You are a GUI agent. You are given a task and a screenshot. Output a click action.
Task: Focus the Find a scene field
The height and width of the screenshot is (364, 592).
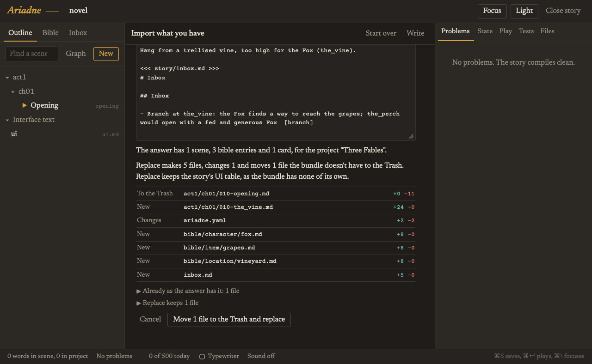click(32, 54)
